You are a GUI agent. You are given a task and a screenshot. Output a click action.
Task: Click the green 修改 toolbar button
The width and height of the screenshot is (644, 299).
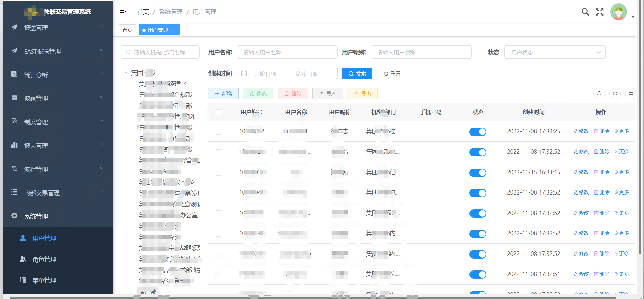pyautogui.click(x=258, y=93)
